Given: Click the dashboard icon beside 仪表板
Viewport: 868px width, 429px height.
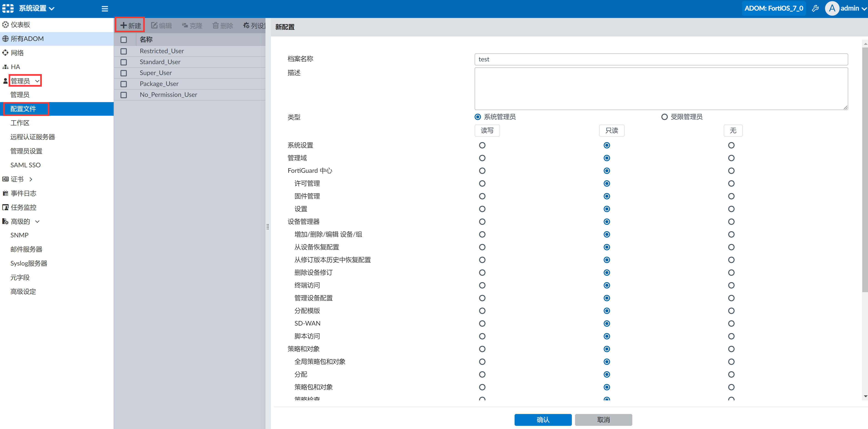Looking at the screenshot, I should click(x=5, y=25).
